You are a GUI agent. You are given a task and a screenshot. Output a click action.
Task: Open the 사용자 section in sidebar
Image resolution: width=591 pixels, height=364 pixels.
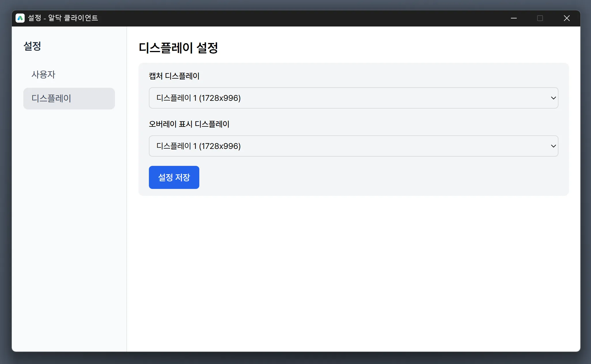coord(43,75)
